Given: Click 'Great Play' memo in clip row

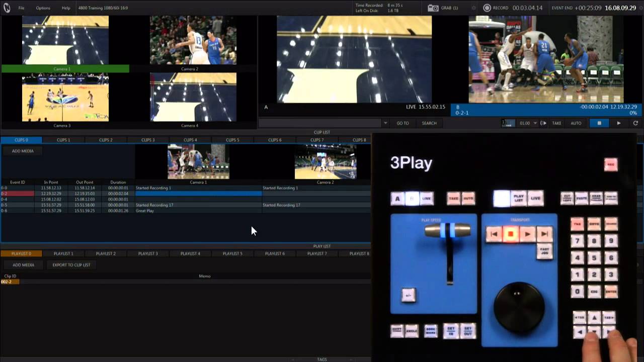Looking at the screenshot, I should pyautogui.click(x=145, y=211).
